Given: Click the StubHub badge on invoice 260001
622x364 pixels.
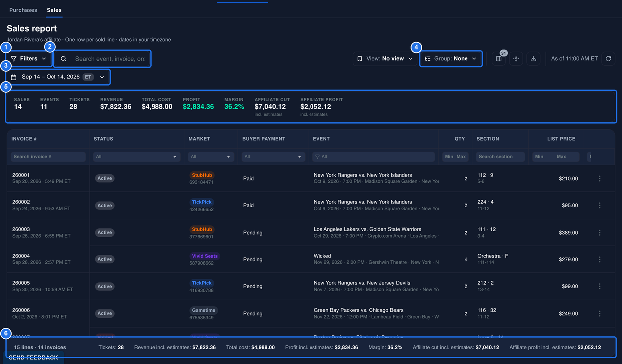Looking at the screenshot, I should [x=202, y=175].
